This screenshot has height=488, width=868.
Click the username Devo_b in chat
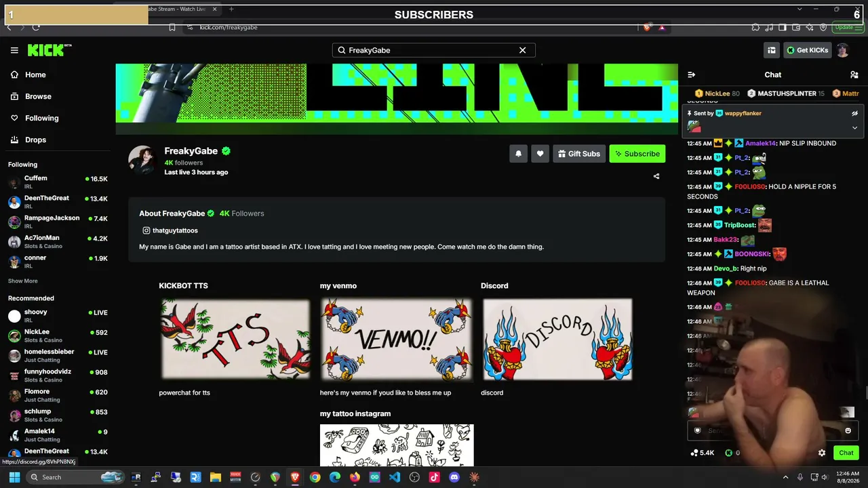[725, 268]
